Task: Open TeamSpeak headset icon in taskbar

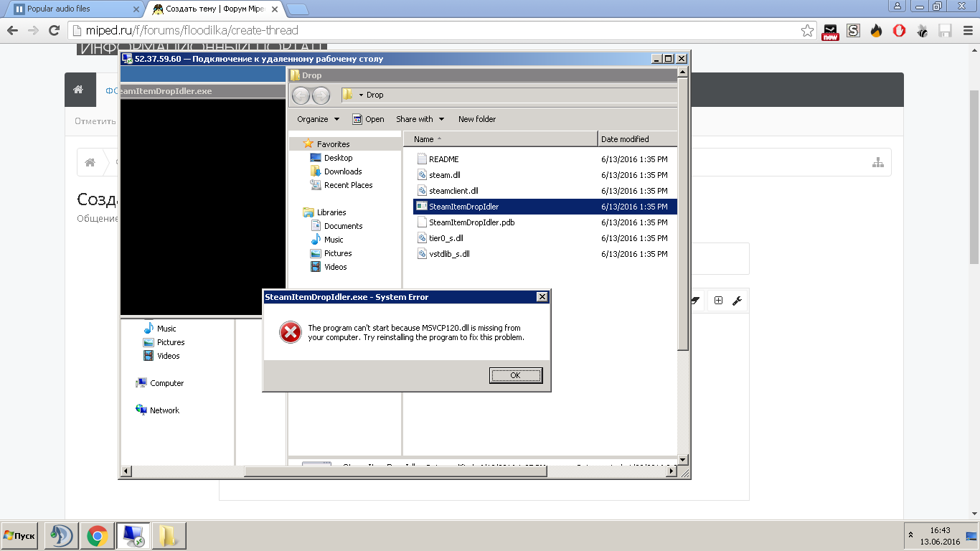Action: 62,535
